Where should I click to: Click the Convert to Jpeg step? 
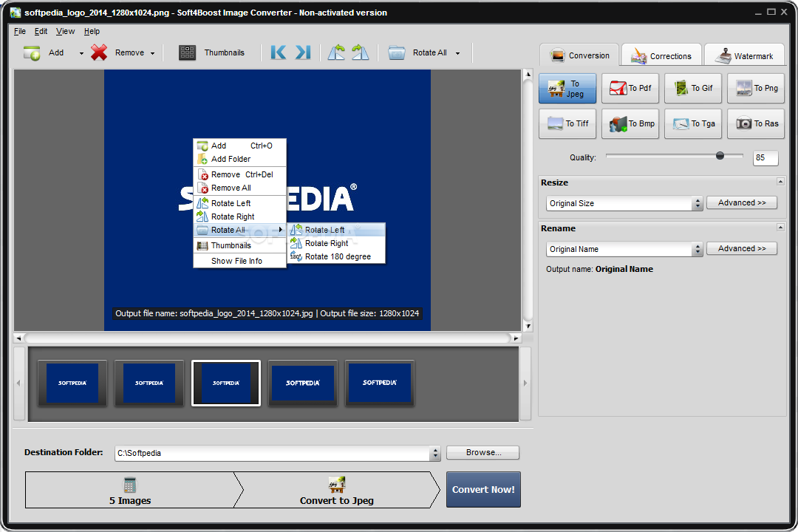tap(336, 491)
